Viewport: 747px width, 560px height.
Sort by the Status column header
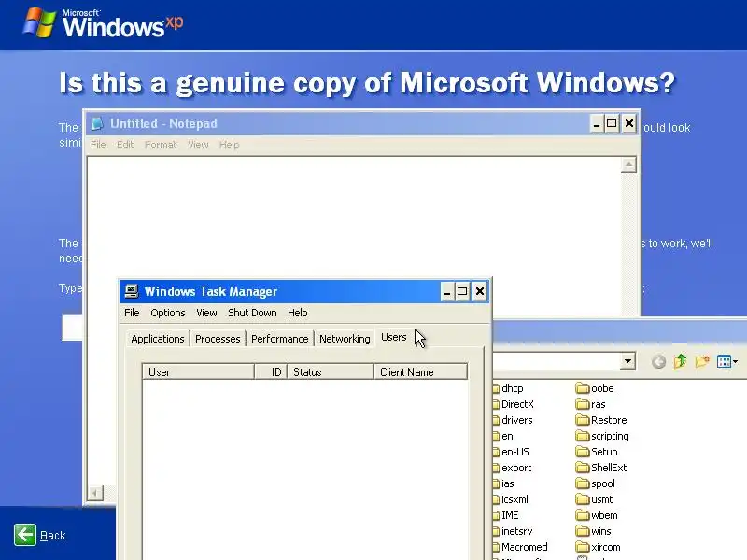coord(331,371)
